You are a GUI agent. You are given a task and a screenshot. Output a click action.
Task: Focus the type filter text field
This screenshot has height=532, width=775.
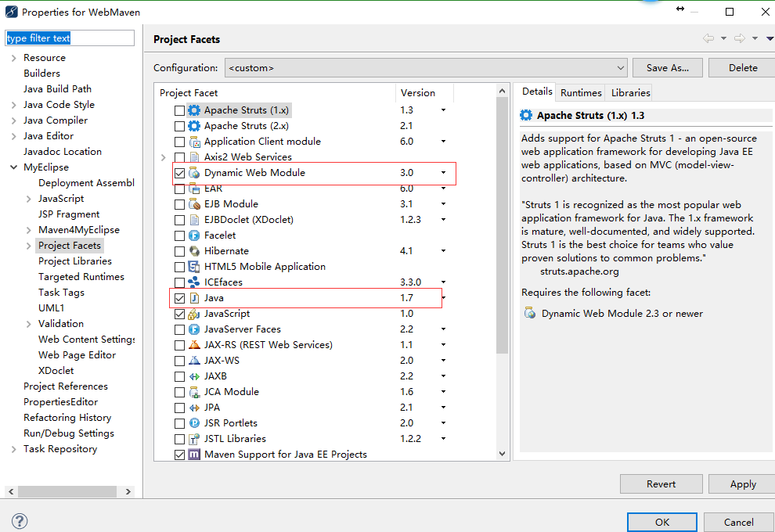(x=70, y=38)
